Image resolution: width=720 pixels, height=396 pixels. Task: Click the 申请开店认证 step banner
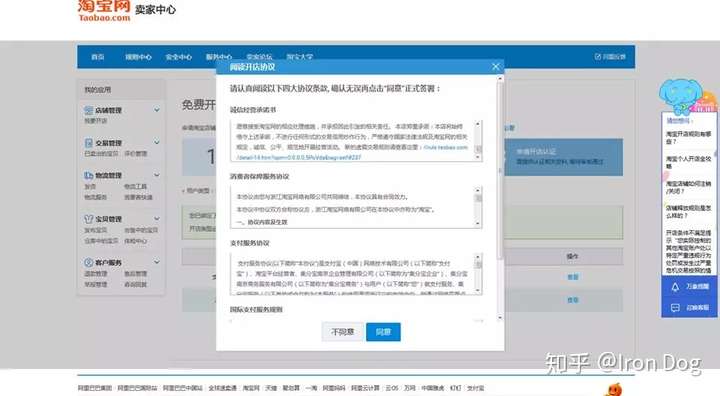(563, 157)
